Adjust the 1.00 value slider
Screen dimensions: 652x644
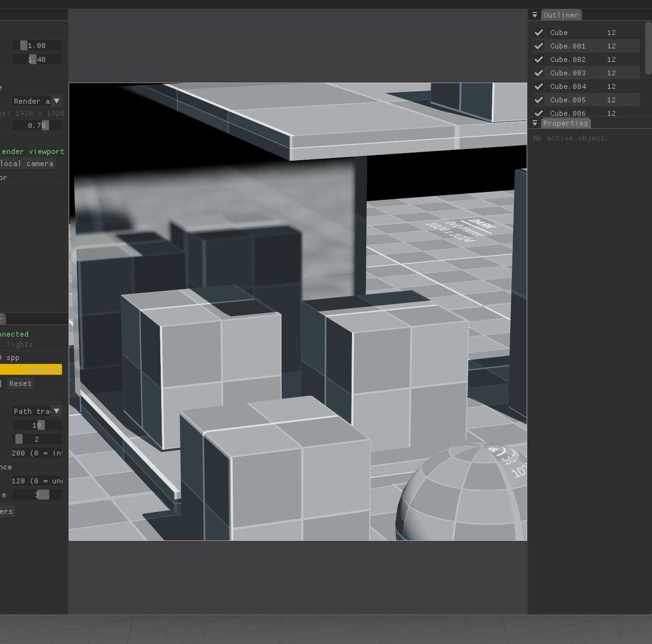(37, 46)
